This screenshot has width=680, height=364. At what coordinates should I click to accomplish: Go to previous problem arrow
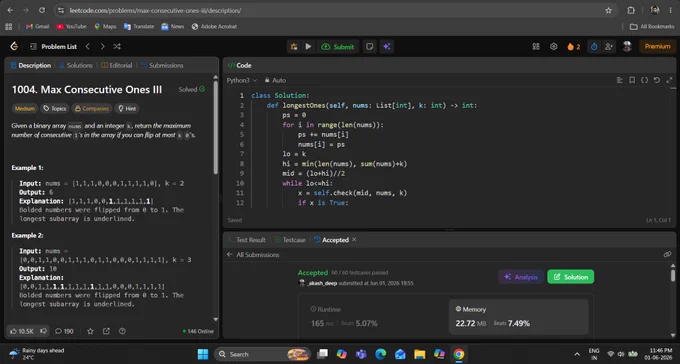point(88,46)
